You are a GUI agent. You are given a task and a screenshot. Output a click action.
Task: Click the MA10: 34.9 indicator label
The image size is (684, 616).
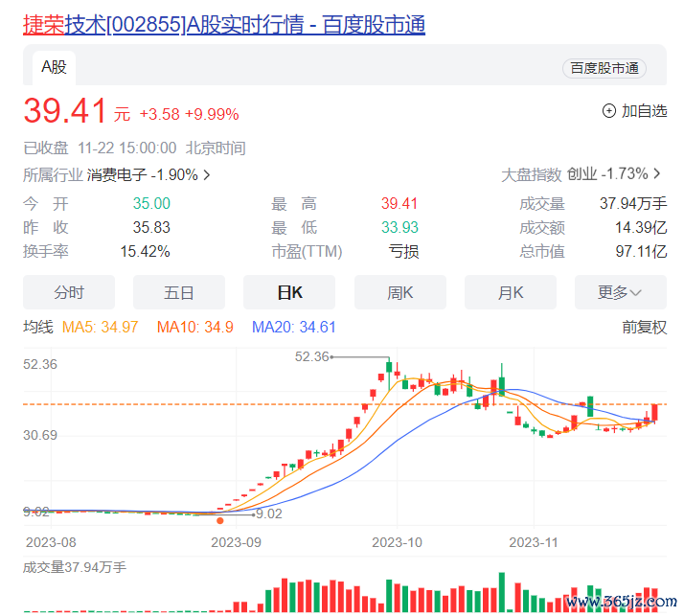coord(195,328)
